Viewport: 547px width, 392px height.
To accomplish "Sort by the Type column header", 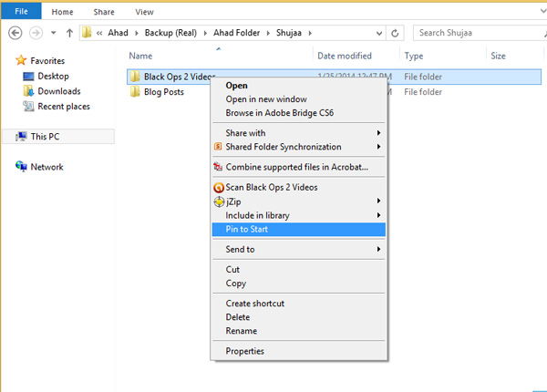I will 413,56.
